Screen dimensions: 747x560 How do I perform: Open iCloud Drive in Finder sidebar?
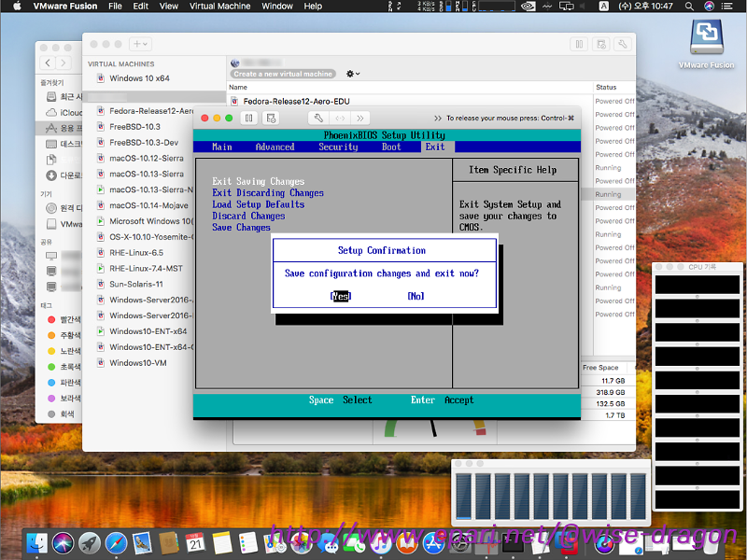(x=63, y=112)
